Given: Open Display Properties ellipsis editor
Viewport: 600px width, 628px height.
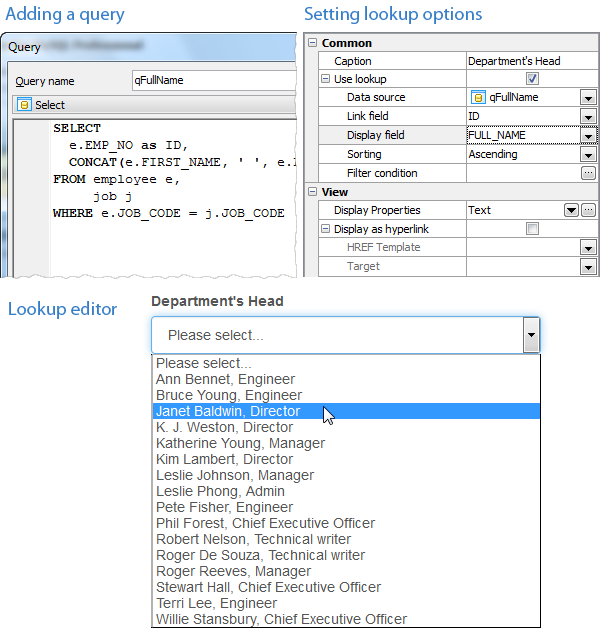Looking at the screenshot, I should pyautogui.click(x=589, y=210).
